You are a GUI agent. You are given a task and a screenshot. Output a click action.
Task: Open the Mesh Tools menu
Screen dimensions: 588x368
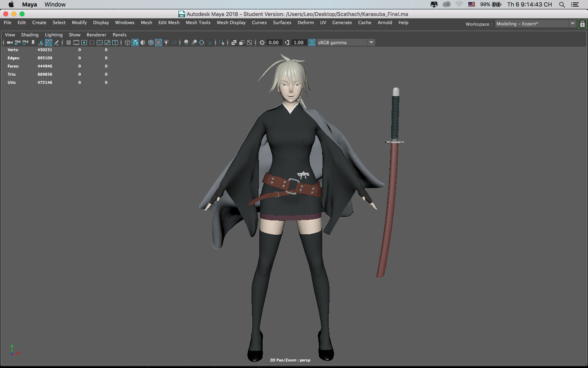[198, 22]
